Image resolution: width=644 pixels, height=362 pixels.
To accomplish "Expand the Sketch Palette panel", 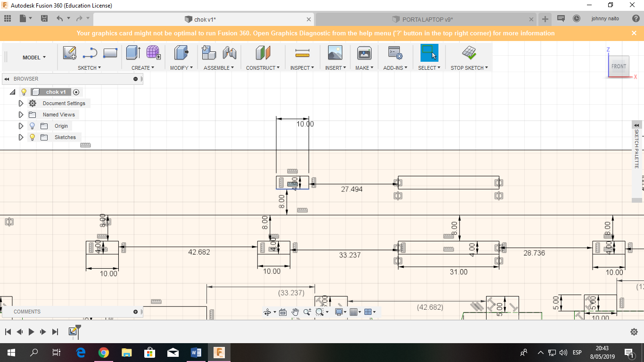I will [x=636, y=125].
